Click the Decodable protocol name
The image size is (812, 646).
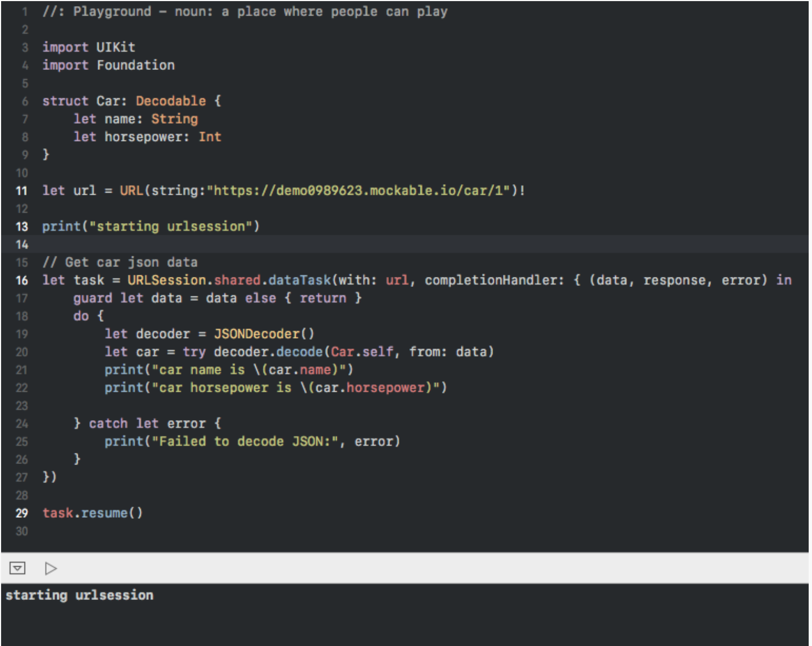point(170,101)
